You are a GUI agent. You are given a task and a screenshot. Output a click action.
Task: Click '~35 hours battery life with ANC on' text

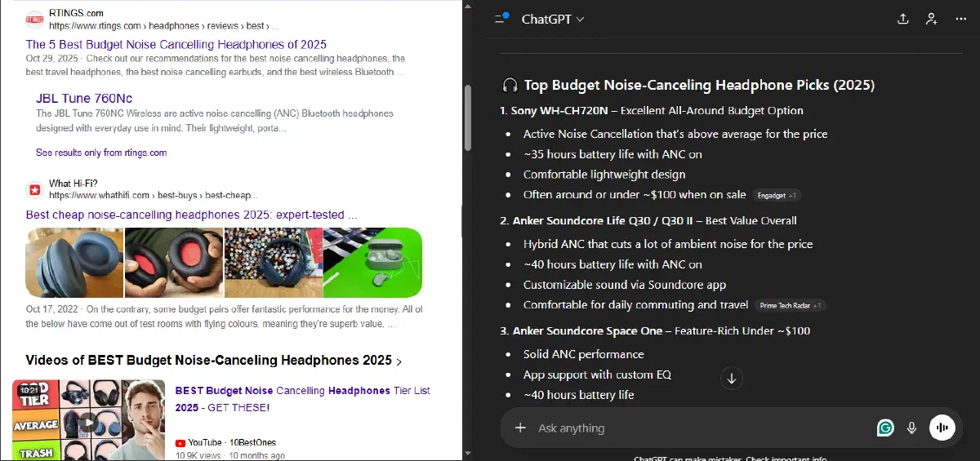point(612,154)
